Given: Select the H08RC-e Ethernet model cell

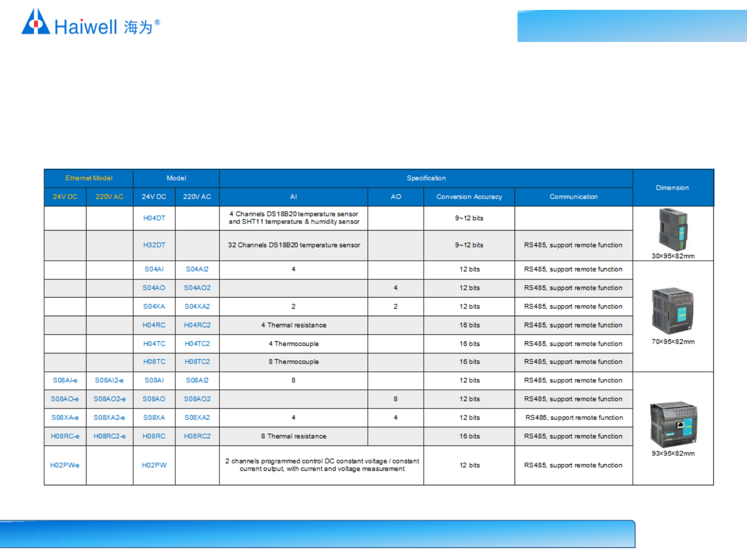Looking at the screenshot, I should pos(65,437).
